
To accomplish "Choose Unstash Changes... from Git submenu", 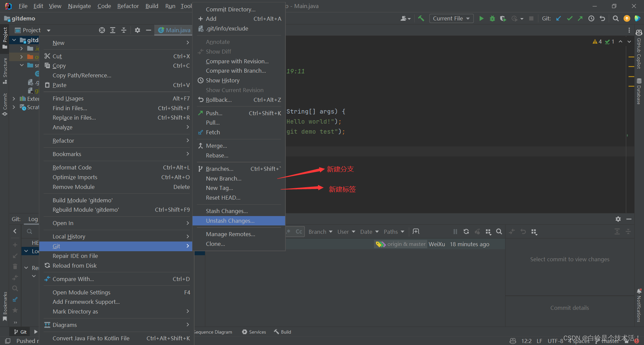I will click(x=239, y=221).
